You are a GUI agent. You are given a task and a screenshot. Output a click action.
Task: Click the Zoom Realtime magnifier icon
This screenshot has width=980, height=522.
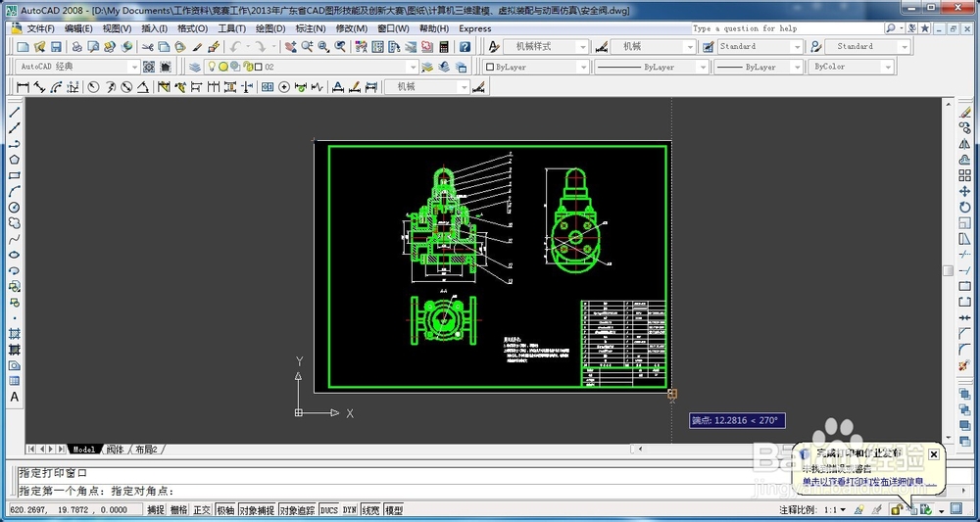tap(307, 47)
